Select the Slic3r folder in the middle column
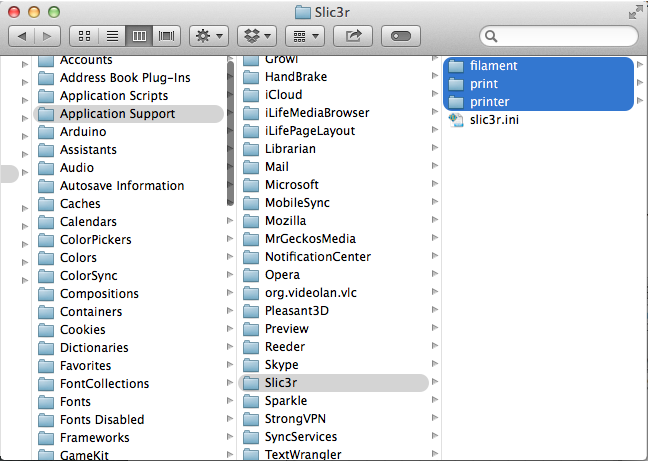The width and height of the screenshot is (648, 461). click(333, 383)
